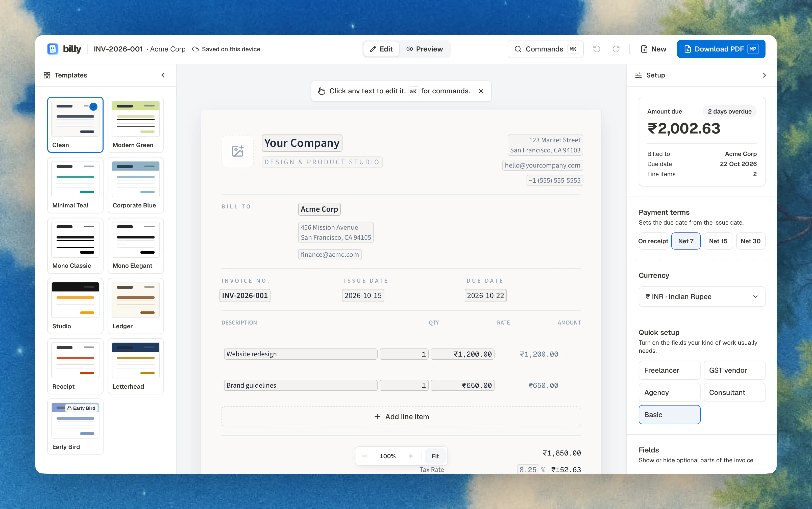Click Add line item
Screen dimensions: 812x509
pyautogui.click(x=401, y=416)
